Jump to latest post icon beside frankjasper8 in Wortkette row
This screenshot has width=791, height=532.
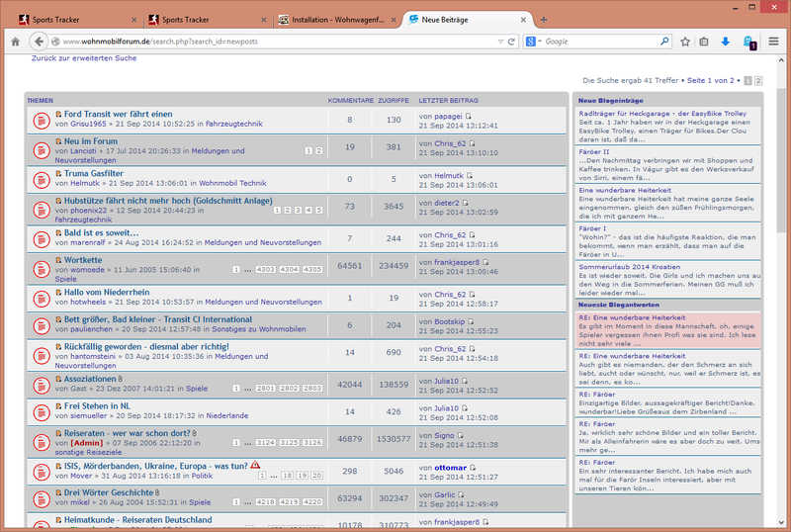[485, 262]
